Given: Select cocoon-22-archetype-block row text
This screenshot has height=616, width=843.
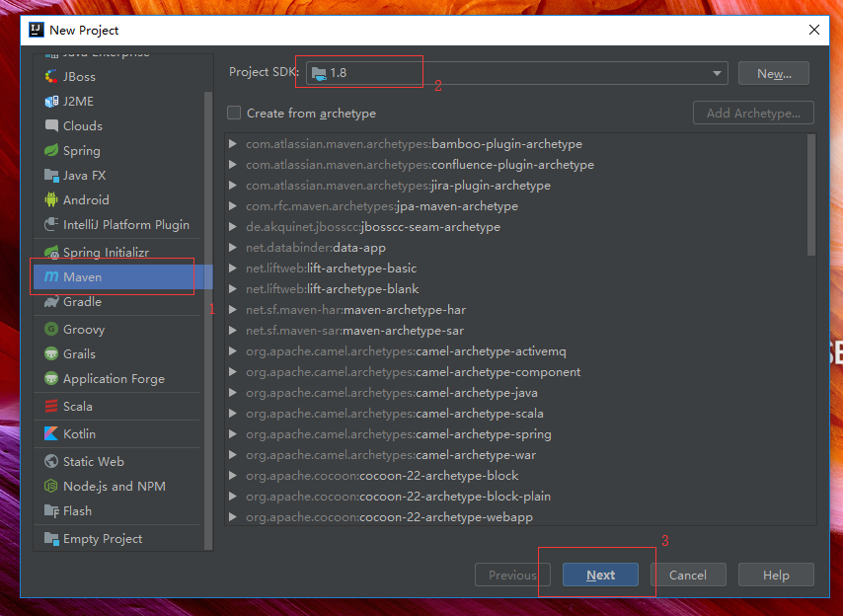Looking at the screenshot, I should [382, 475].
